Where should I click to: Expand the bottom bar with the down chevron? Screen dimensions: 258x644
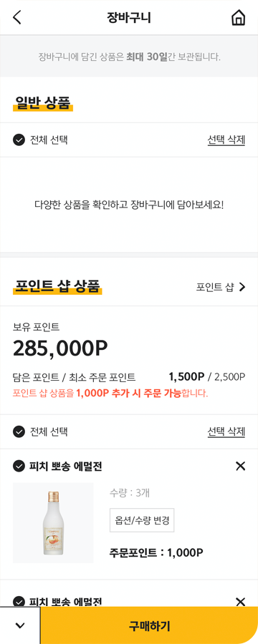[20, 625]
